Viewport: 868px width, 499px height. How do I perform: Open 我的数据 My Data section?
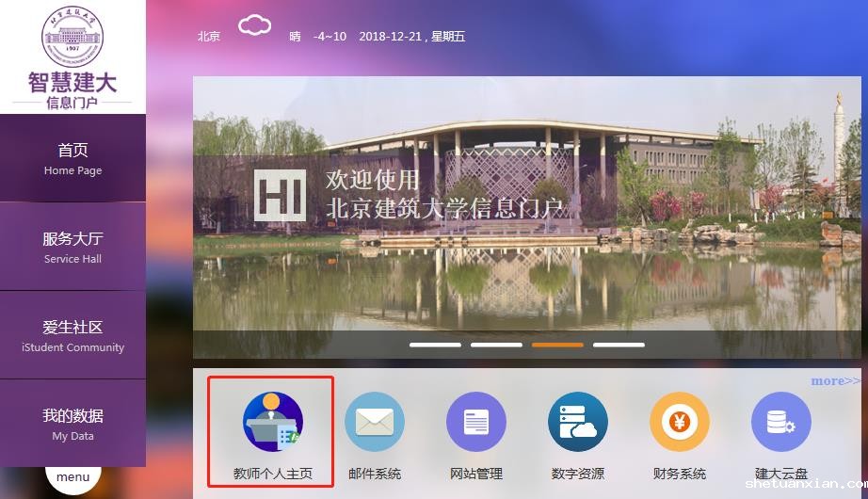pos(72,424)
